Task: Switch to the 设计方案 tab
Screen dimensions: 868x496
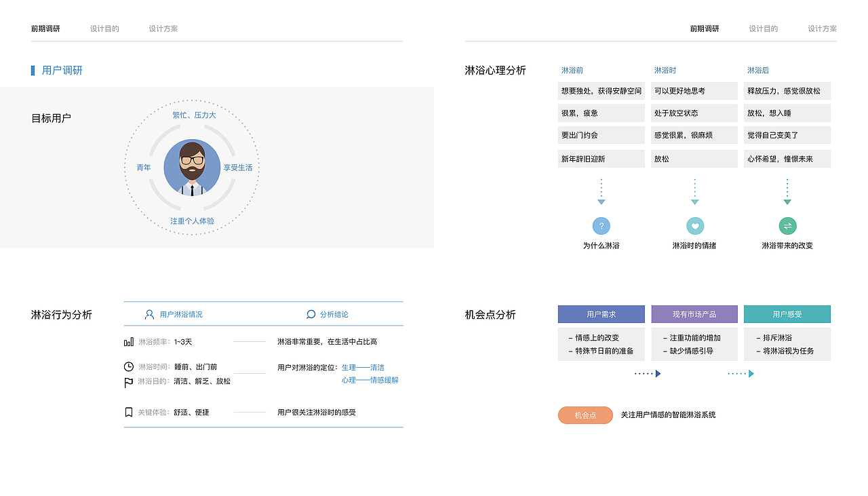Action: coord(163,28)
